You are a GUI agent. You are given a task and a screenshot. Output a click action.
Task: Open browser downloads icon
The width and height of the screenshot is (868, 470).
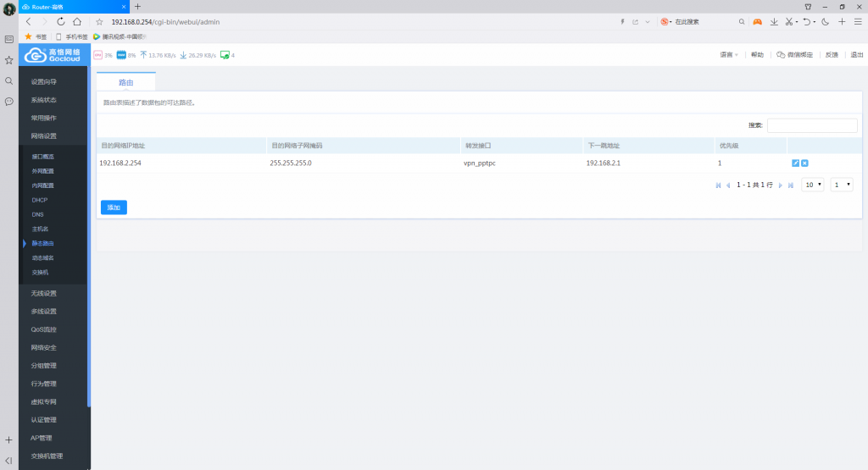774,21
